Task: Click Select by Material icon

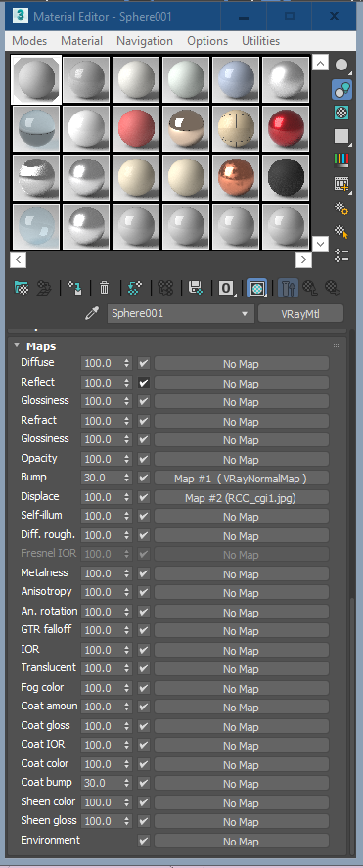Action: point(342,231)
